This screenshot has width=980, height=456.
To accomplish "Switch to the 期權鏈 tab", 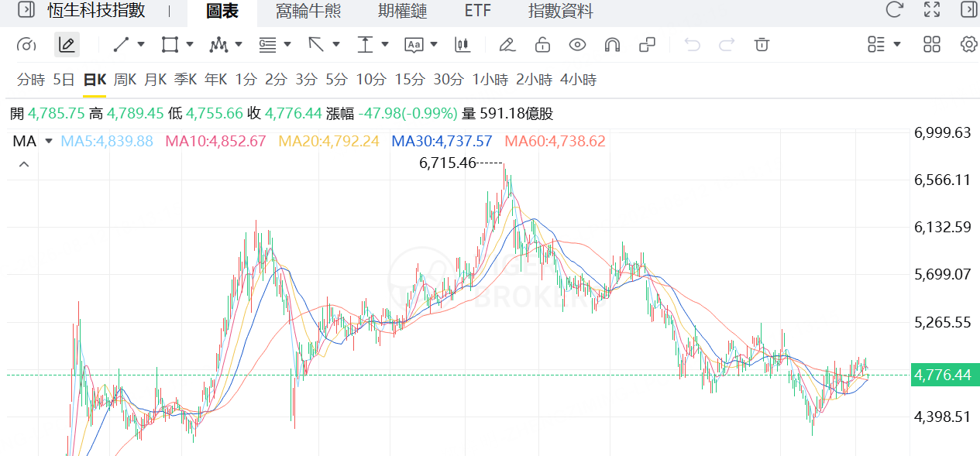I will [x=402, y=11].
